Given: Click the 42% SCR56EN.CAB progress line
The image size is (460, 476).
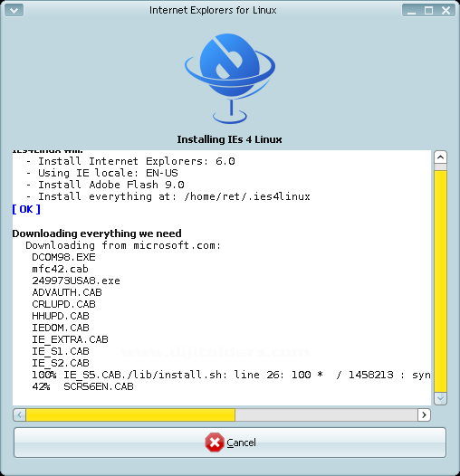Looking at the screenshot, I should click(82, 386).
